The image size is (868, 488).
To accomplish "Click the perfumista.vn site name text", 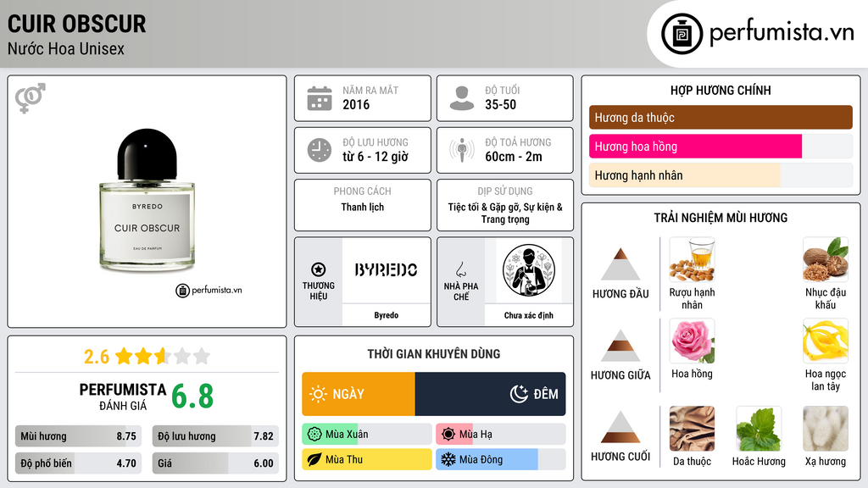I will (782, 32).
